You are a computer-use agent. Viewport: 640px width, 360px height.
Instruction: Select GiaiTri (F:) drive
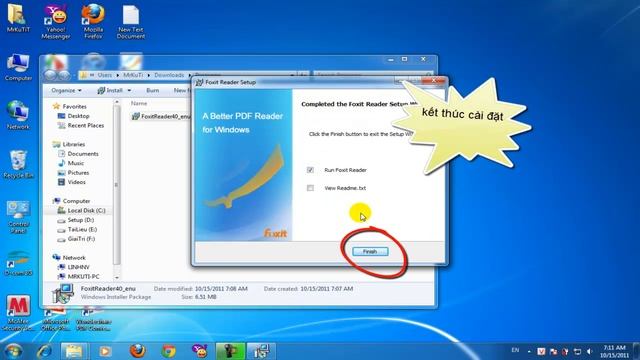[x=81, y=239]
